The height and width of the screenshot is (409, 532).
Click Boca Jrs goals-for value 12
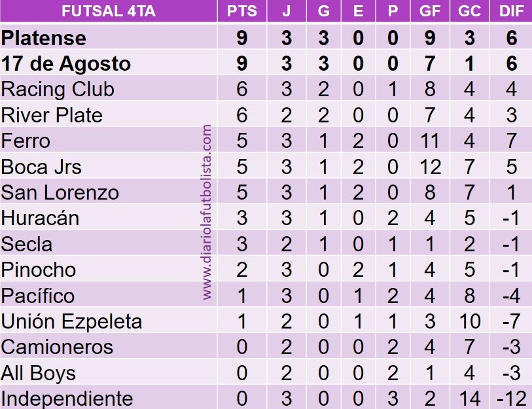430,167
